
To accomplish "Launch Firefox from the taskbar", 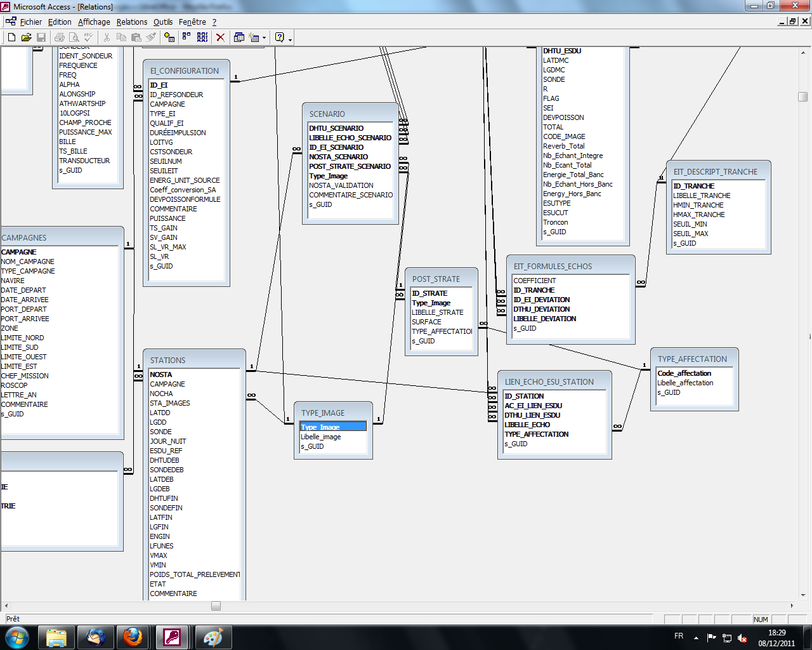I will click(133, 637).
